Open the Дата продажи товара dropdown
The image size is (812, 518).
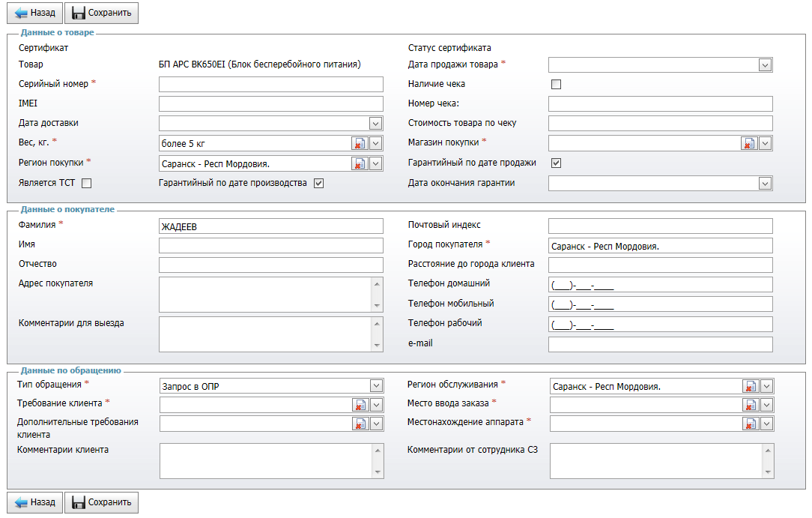(765, 64)
